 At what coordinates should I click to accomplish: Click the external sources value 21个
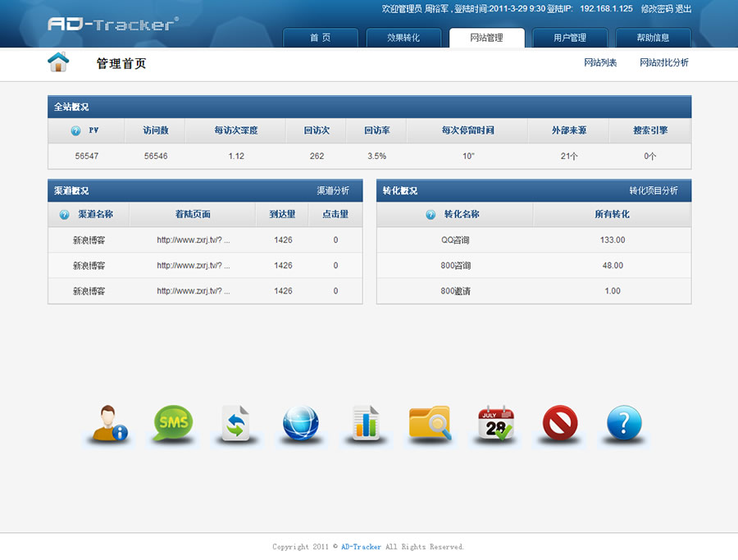coord(569,157)
